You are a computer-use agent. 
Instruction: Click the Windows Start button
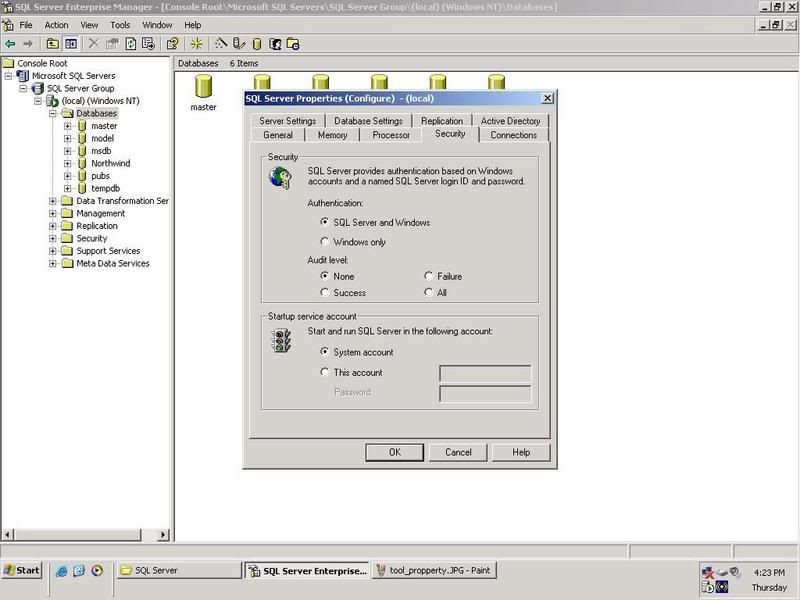tap(21, 570)
